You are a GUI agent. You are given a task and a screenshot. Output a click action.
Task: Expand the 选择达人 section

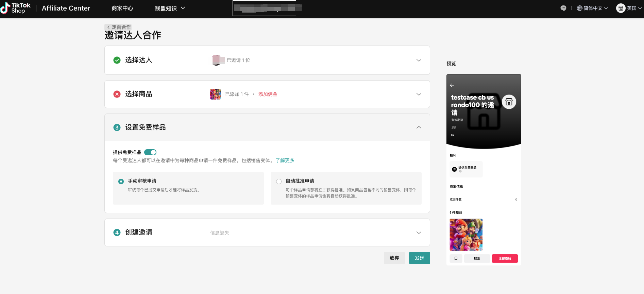(419, 60)
